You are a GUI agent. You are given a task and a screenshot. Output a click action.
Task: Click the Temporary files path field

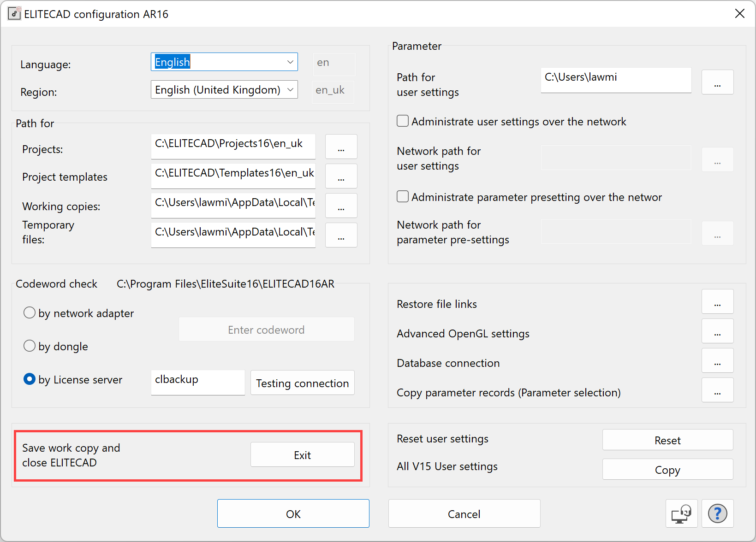(x=233, y=235)
